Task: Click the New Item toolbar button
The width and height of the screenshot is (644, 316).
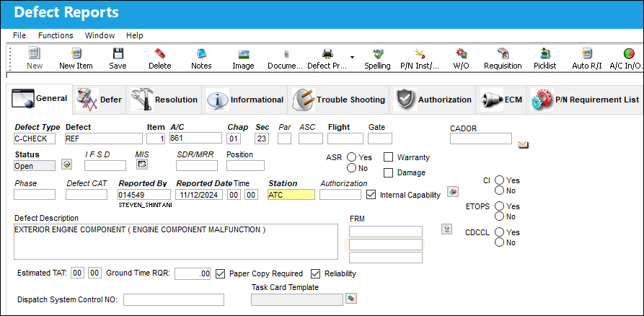Action: (x=76, y=58)
